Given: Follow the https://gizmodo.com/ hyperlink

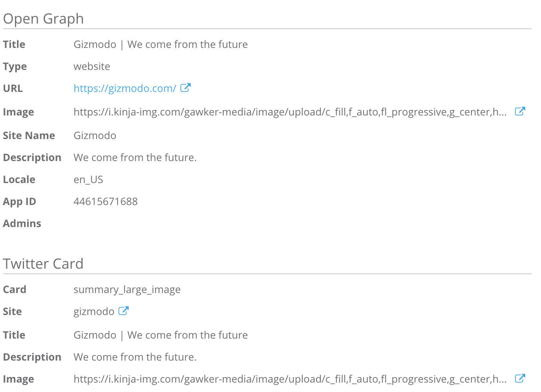Looking at the screenshot, I should [x=125, y=88].
